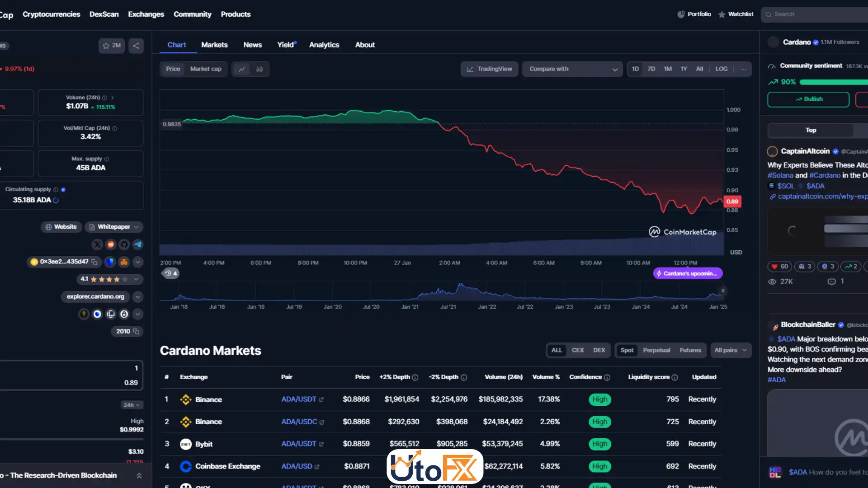Open Cardano's GitHub social icon

(124, 244)
